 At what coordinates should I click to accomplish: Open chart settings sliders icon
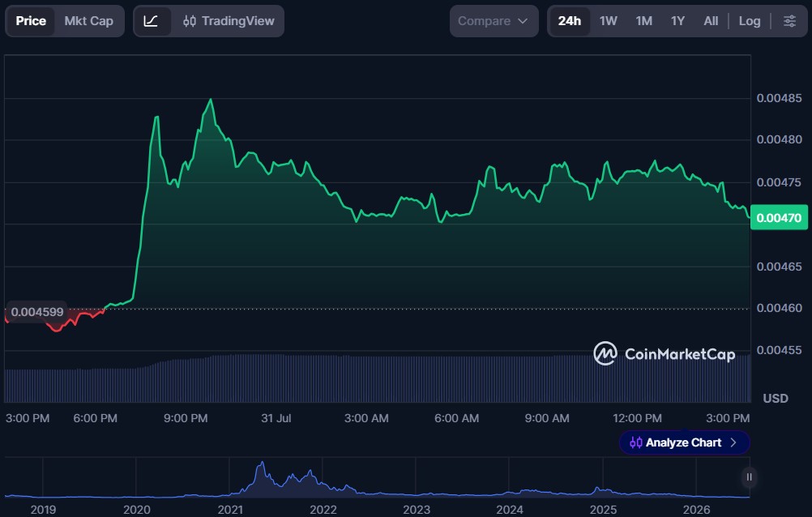click(x=789, y=21)
